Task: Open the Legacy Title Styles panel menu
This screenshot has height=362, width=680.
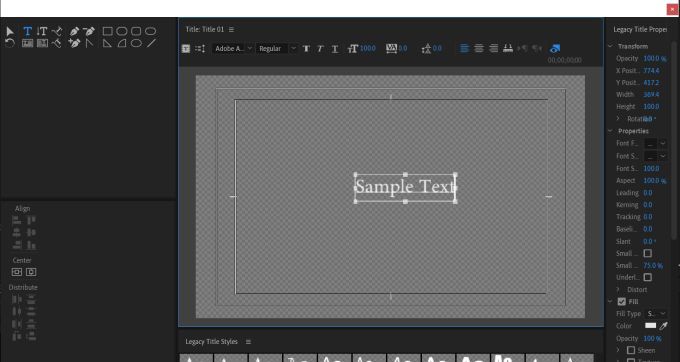Action: [248, 342]
